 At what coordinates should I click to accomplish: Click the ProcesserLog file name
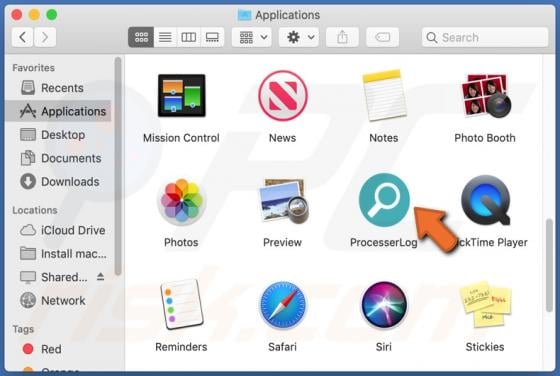(384, 243)
